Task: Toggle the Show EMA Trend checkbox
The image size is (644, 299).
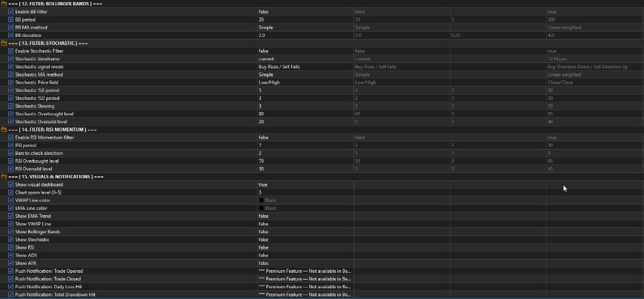Action: point(11,216)
